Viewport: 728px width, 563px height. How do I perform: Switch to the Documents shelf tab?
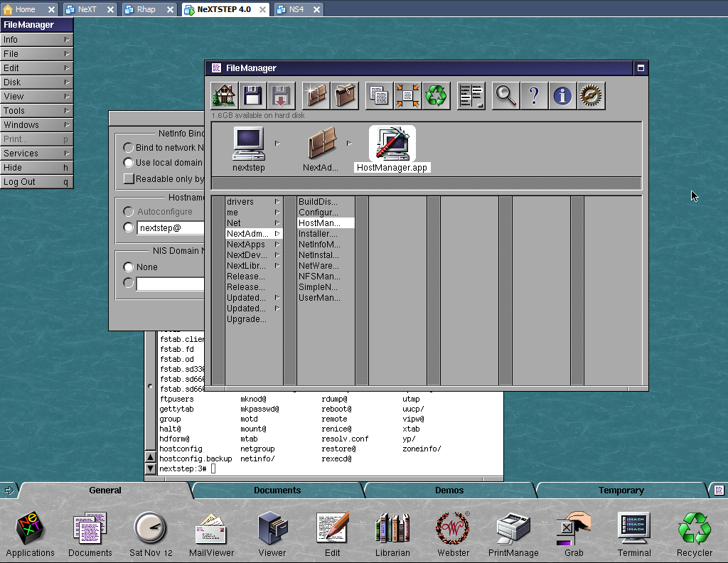(277, 490)
